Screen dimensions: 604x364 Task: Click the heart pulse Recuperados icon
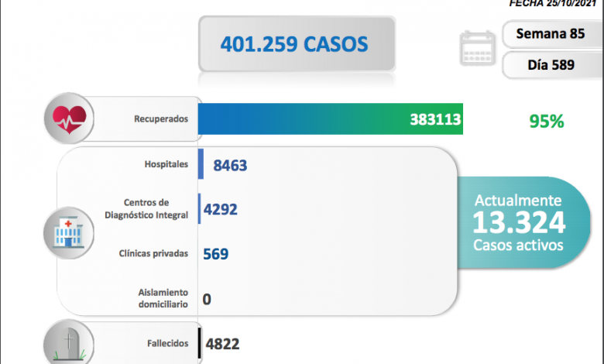pos(70,118)
